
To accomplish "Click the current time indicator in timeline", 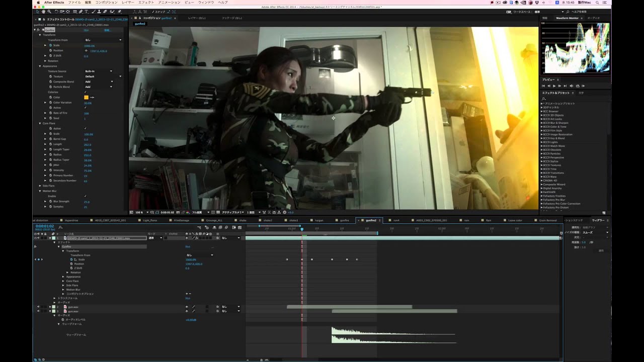I will pyautogui.click(x=302, y=229).
